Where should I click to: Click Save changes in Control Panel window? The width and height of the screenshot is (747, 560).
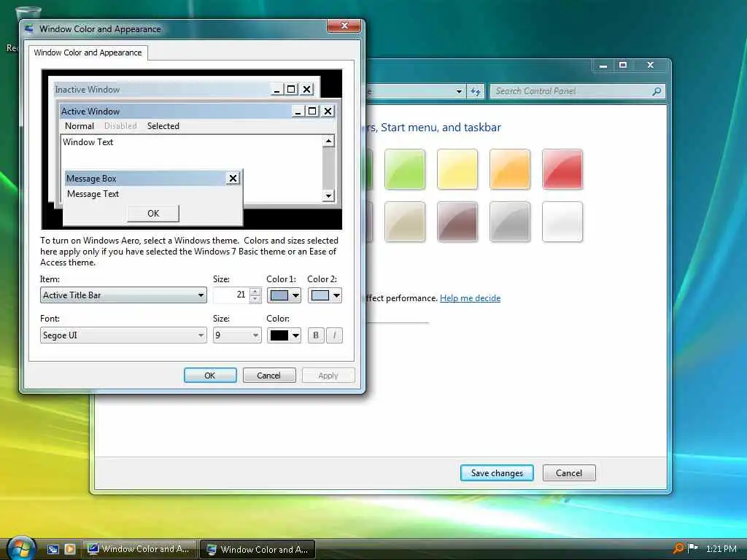click(x=497, y=472)
